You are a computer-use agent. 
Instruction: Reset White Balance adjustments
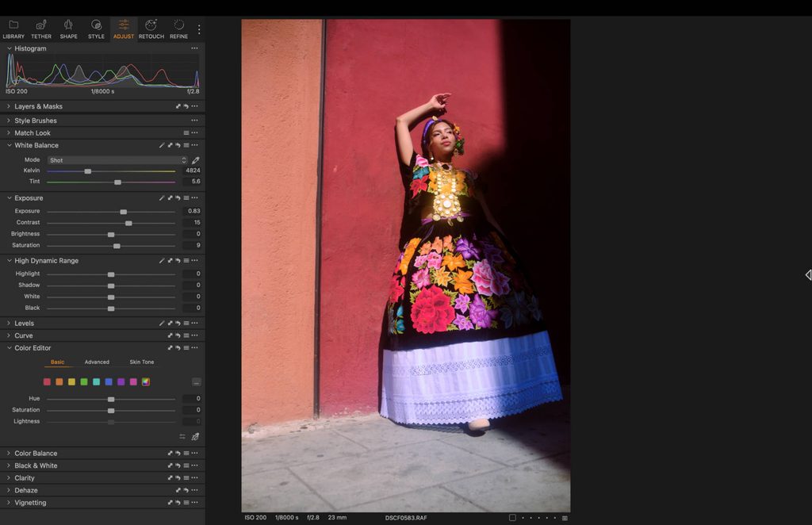(178, 145)
